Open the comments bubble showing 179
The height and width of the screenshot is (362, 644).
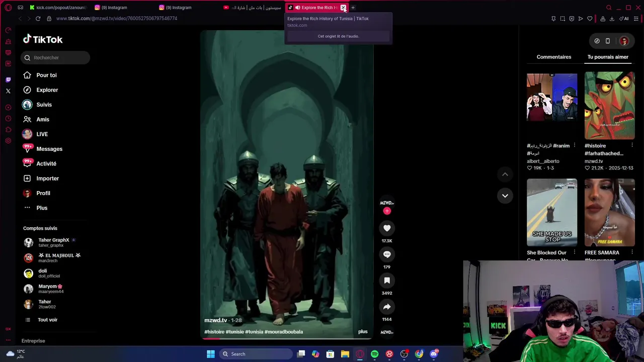click(x=387, y=254)
